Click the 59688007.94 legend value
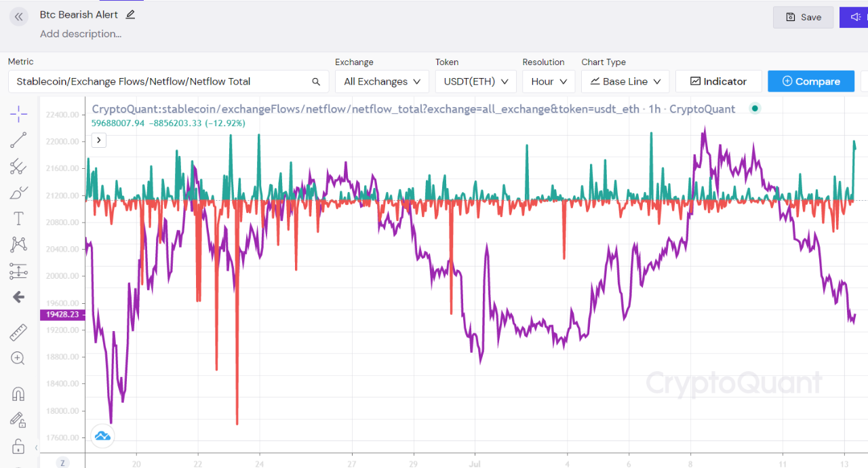The height and width of the screenshot is (468, 868). (x=118, y=123)
